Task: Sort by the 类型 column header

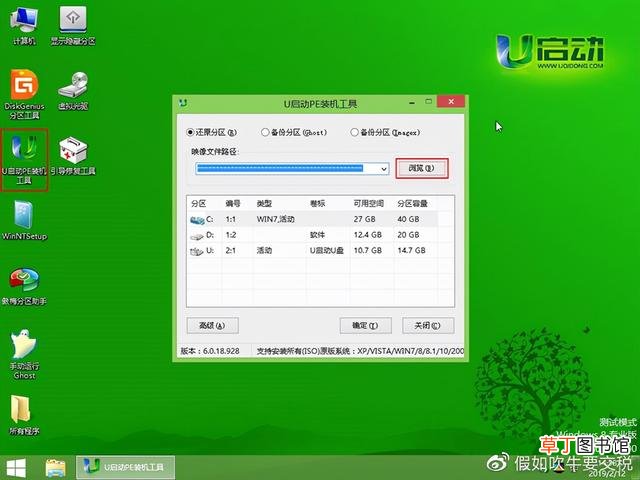Action: [x=264, y=203]
